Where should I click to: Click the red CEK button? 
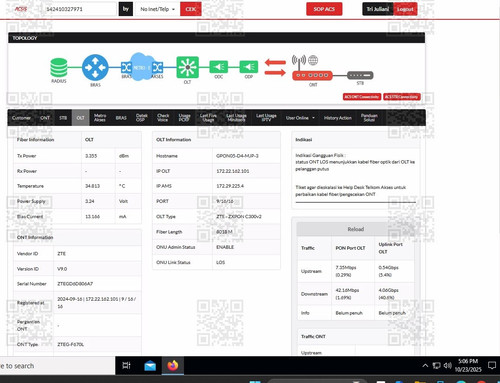[191, 9]
